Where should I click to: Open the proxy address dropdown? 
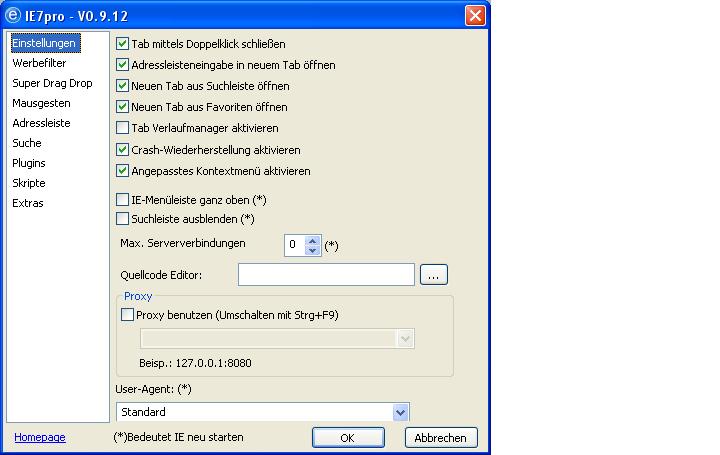coord(405,339)
